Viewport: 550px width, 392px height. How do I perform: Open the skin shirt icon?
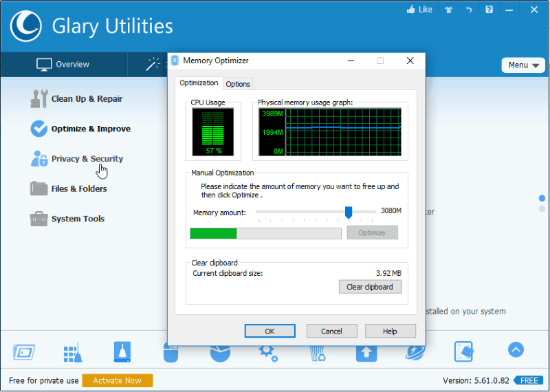click(x=449, y=10)
